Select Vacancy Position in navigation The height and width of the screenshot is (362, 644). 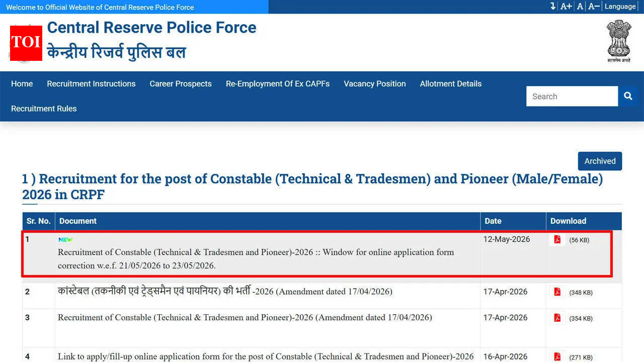coord(375,83)
